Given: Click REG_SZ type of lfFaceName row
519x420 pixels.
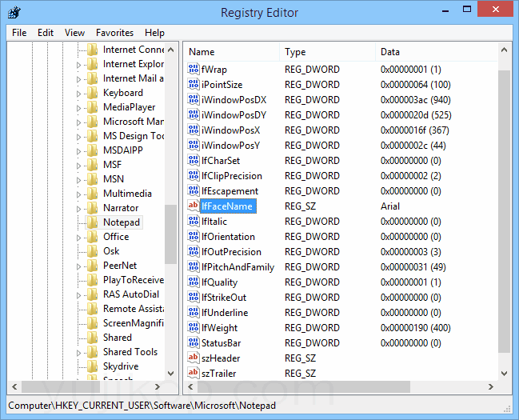Looking at the screenshot, I should click(x=300, y=206).
